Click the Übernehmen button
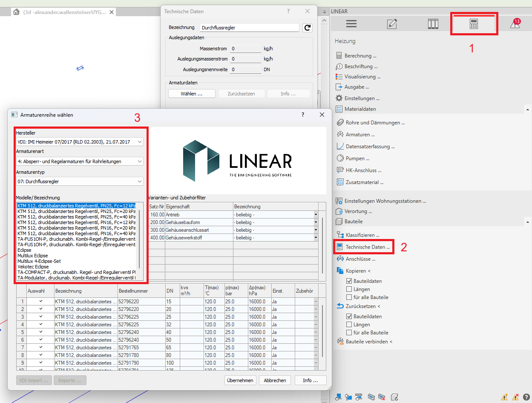The width and height of the screenshot is (532, 403). pyautogui.click(x=240, y=380)
